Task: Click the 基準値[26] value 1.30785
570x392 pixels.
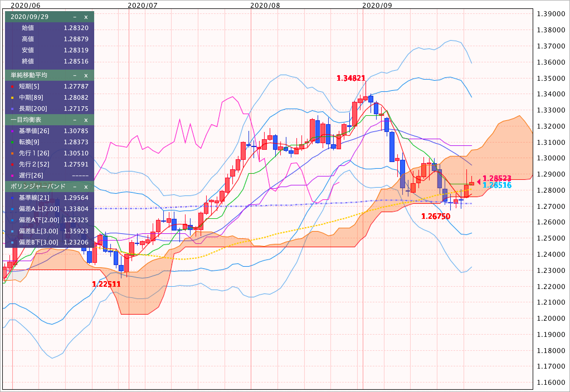Action: click(76, 131)
